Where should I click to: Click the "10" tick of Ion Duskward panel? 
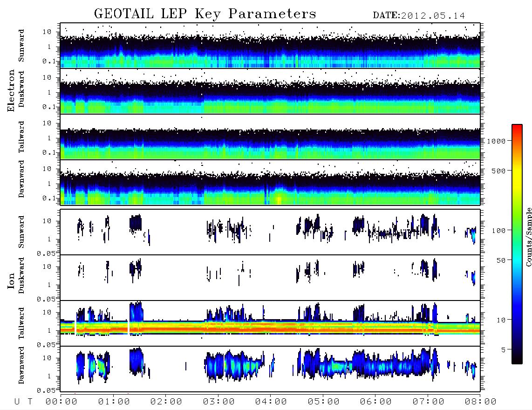47,267
